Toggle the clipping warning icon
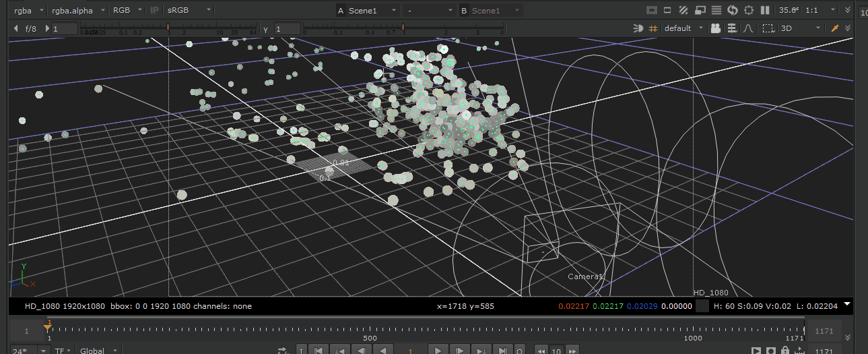The height and width of the screenshot is (354, 868). click(x=651, y=10)
